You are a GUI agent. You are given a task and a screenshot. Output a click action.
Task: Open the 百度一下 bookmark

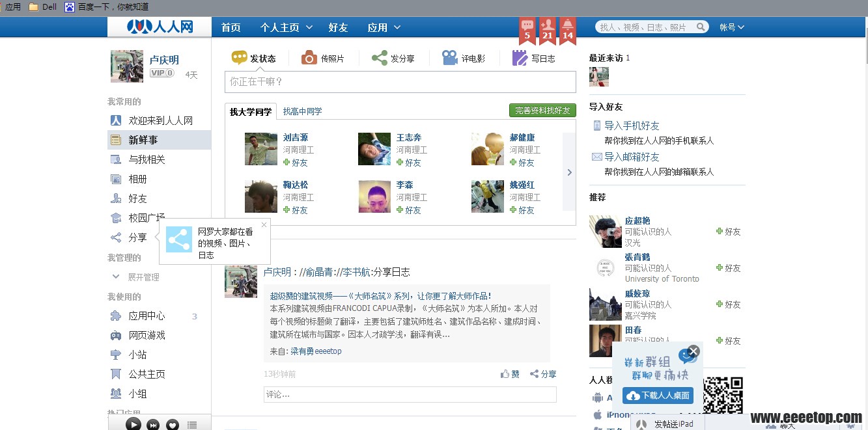[107, 7]
